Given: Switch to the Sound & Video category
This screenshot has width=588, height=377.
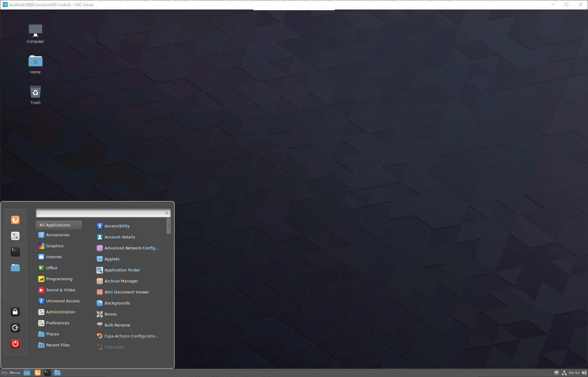Looking at the screenshot, I should click(61, 290).
